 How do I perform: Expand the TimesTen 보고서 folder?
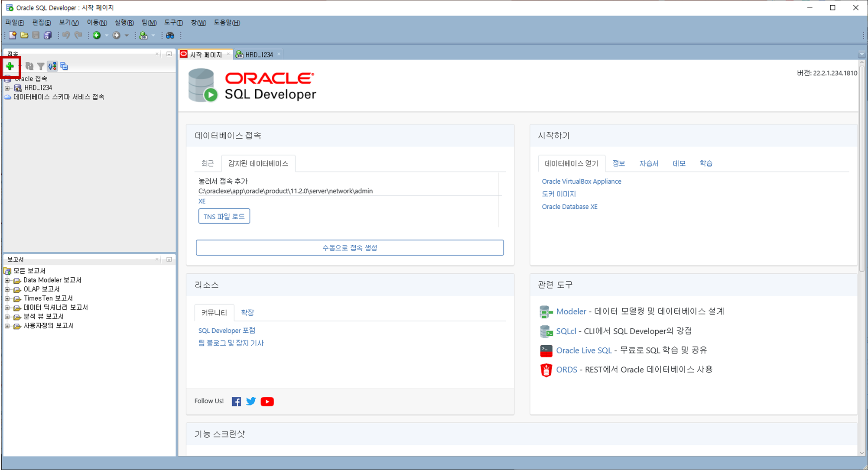coord(7,298)
